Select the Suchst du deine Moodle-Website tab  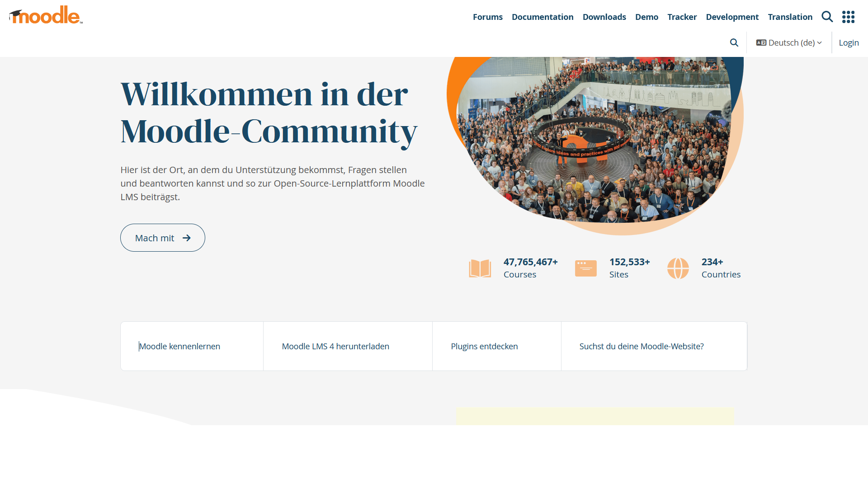coord(642,346)
